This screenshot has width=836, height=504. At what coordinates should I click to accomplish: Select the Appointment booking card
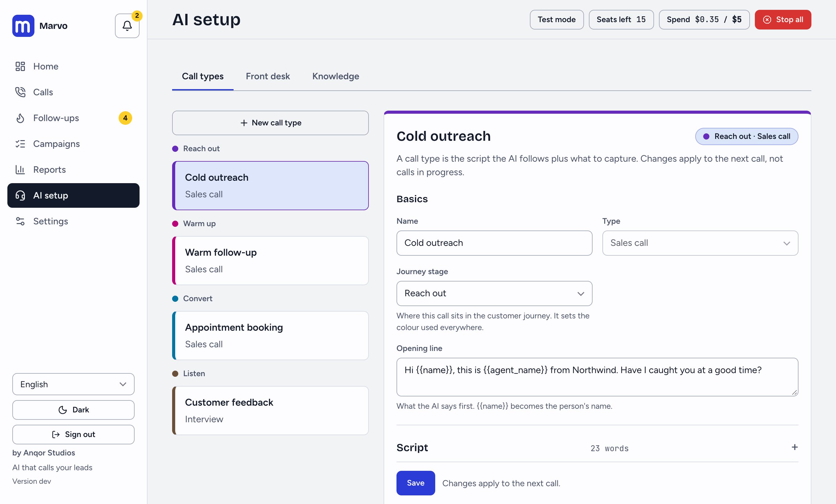click(270, 335)
